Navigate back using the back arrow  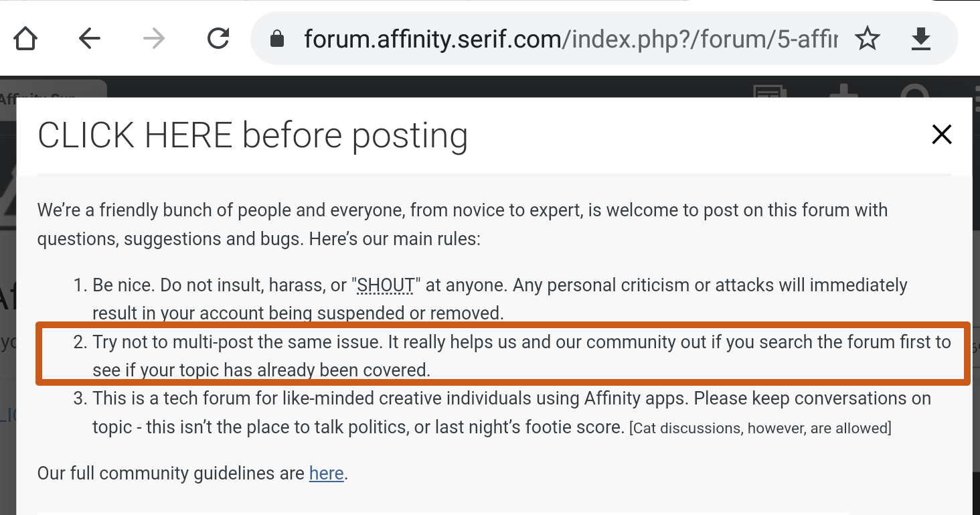(89, 38)
